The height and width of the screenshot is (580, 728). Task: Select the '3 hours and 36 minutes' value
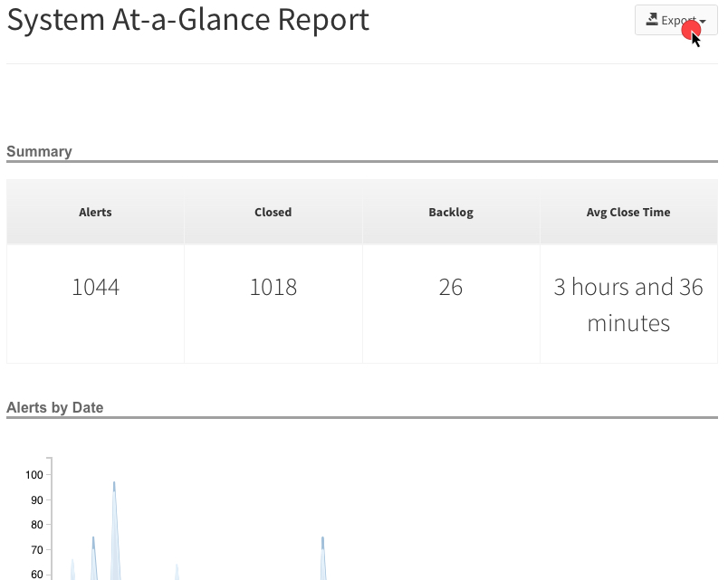(x=628, y=305)
